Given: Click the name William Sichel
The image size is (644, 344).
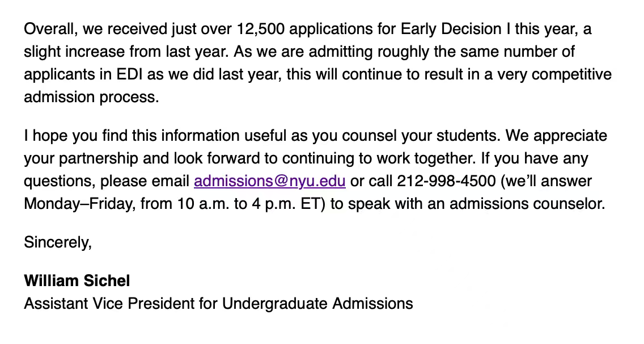Looking at the screenshot, I should [x=77, y=280].
